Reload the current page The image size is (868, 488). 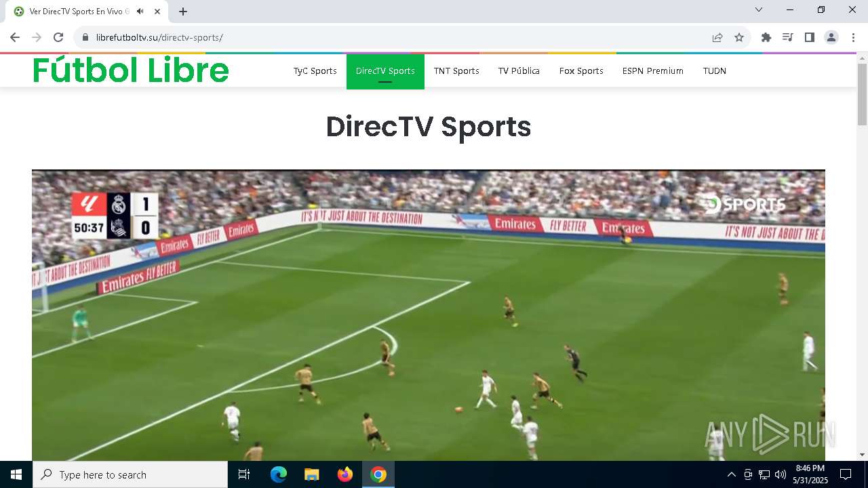tap(58, 37)
